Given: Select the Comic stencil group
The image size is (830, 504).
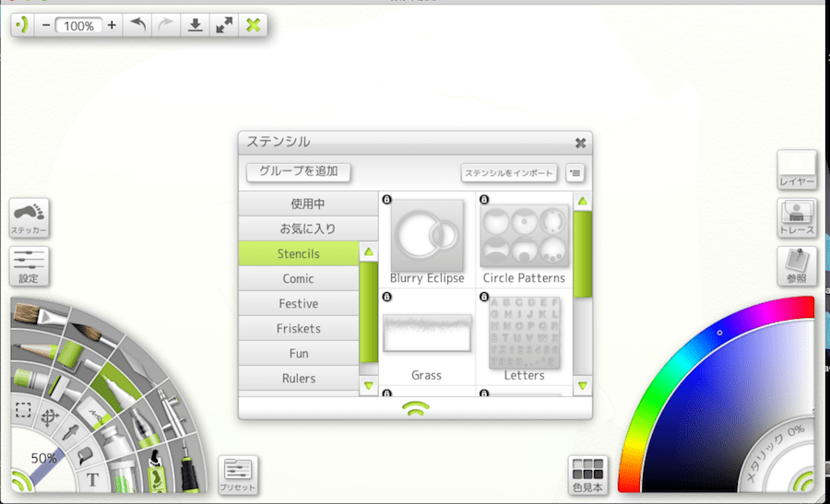Looking at the screenshot, I should coord(299,278).
